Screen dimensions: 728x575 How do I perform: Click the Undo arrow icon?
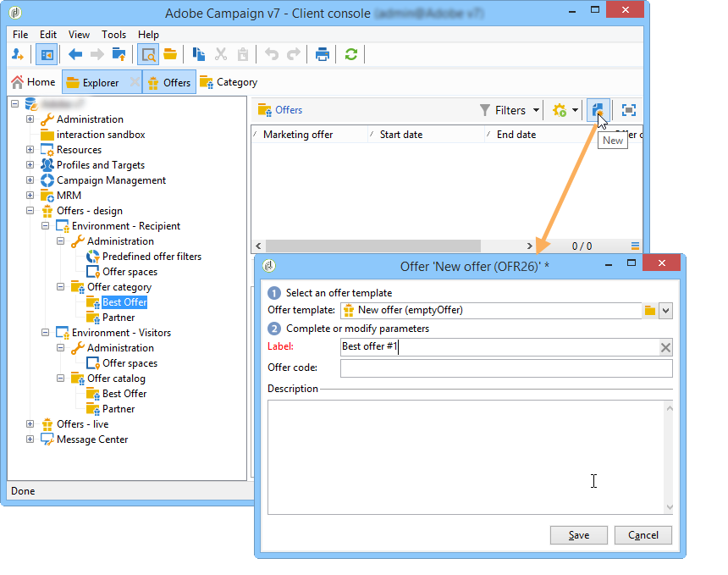pos(272,54)
